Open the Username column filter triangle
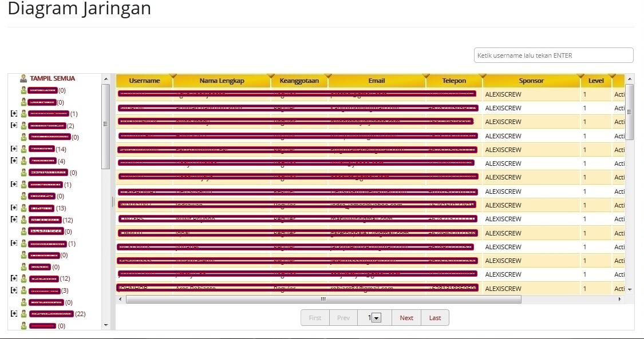The width and height of the screenshot is (644, 339). point(172,76)
